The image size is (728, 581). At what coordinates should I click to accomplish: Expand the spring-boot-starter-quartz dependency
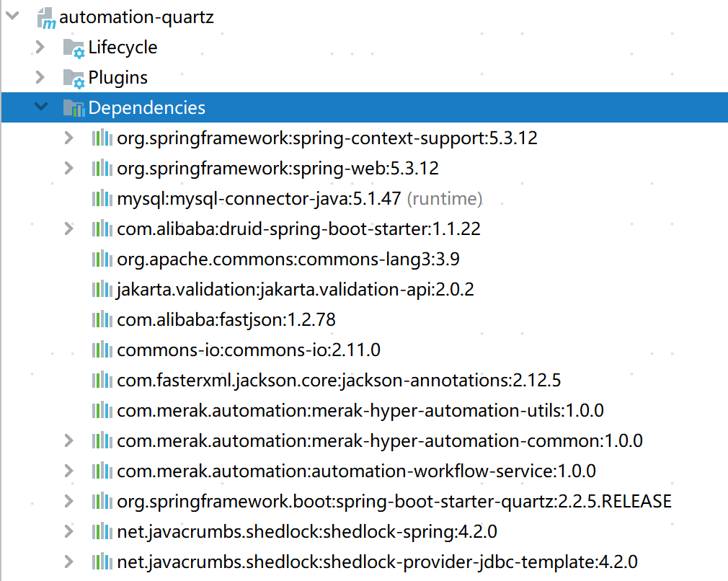(x=69, y=501)
